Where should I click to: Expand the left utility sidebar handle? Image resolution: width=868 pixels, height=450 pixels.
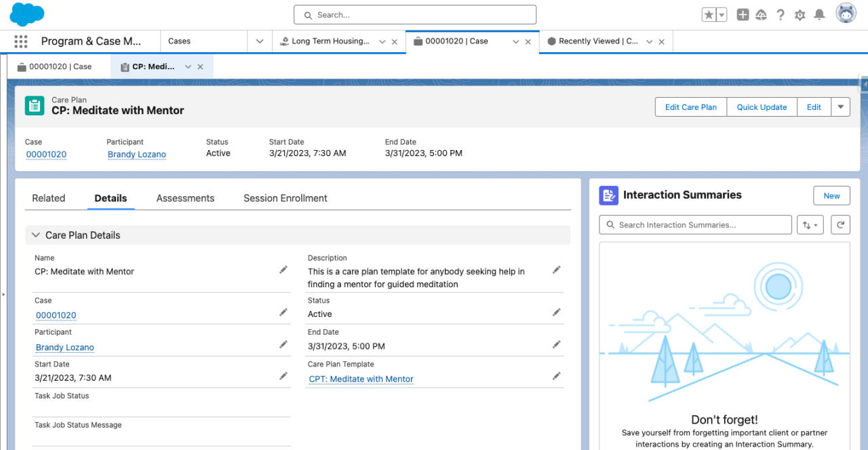click(x=3, y=295)
